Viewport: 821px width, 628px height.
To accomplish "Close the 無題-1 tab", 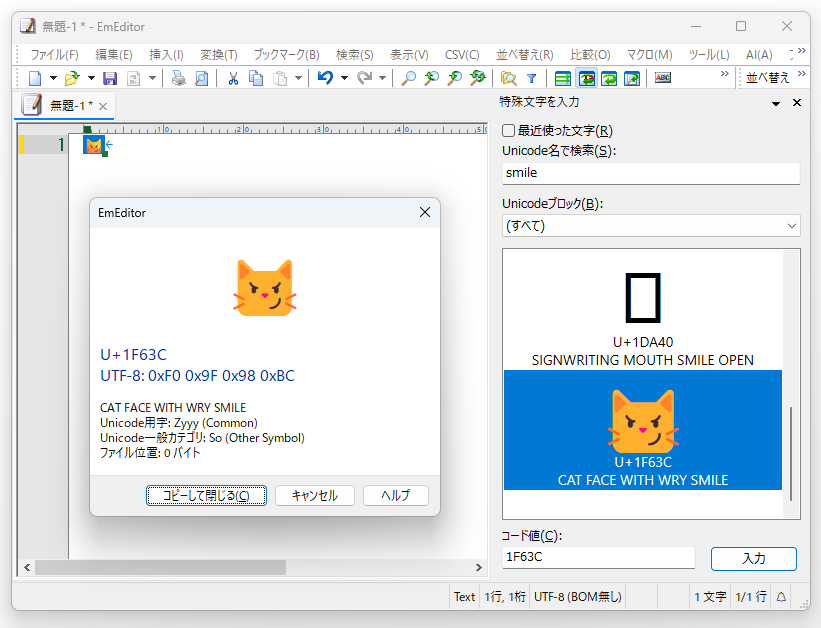I will coord(103,107).
